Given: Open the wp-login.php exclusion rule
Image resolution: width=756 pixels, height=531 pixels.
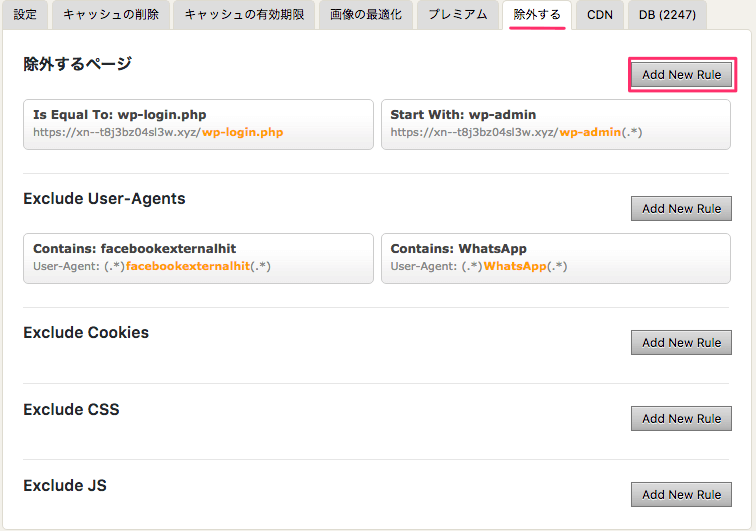Looking at the screenshot, I should (198, 124).
